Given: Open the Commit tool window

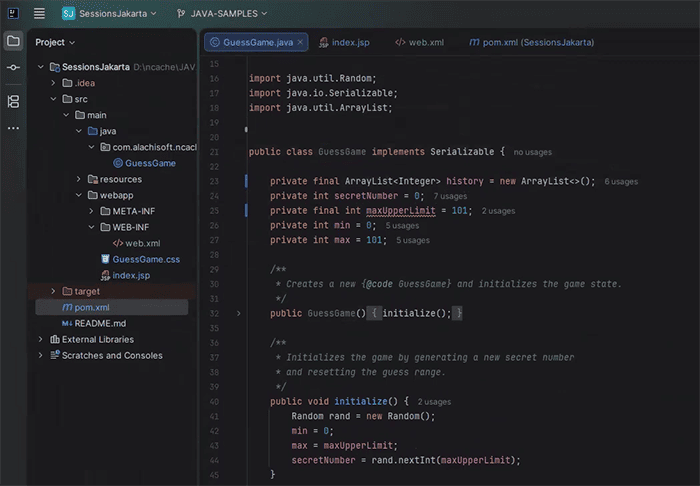Looking at the screenshot, I should click(13, 67).
